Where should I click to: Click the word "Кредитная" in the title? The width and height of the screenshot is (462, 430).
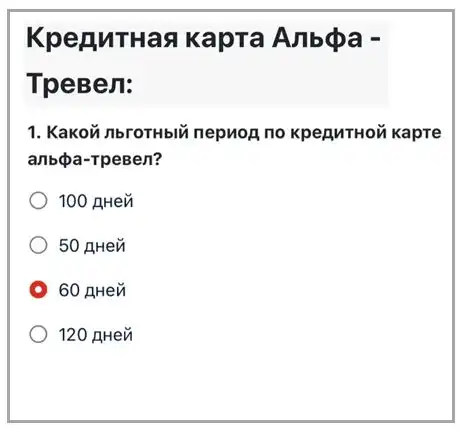pos(102,38)
